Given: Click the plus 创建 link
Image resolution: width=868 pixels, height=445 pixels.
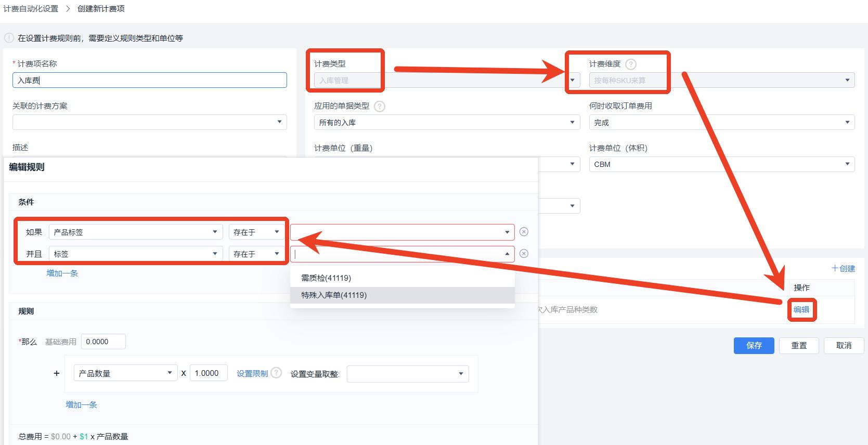Looking at the screenshot, I should tap(843, 268).
